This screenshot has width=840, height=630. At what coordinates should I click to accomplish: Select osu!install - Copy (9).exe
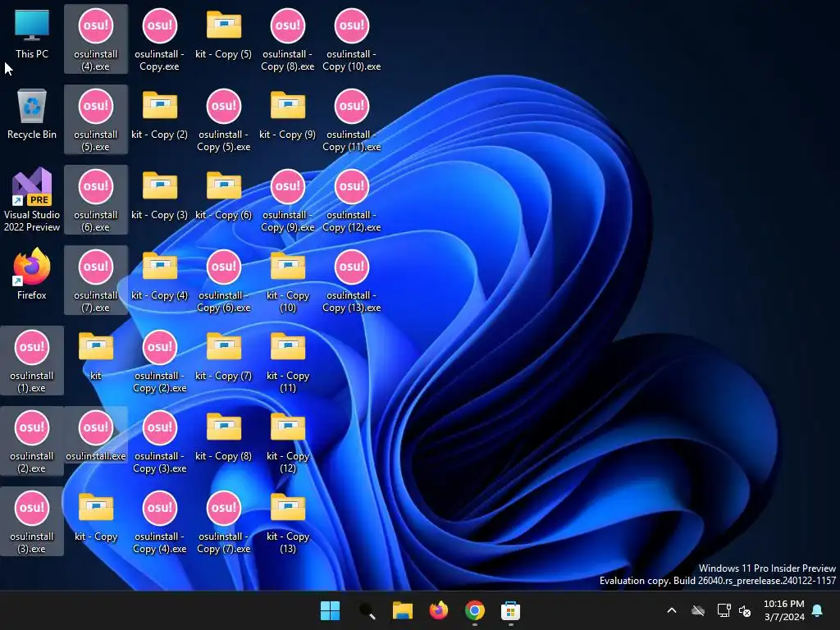pos(288,200)
